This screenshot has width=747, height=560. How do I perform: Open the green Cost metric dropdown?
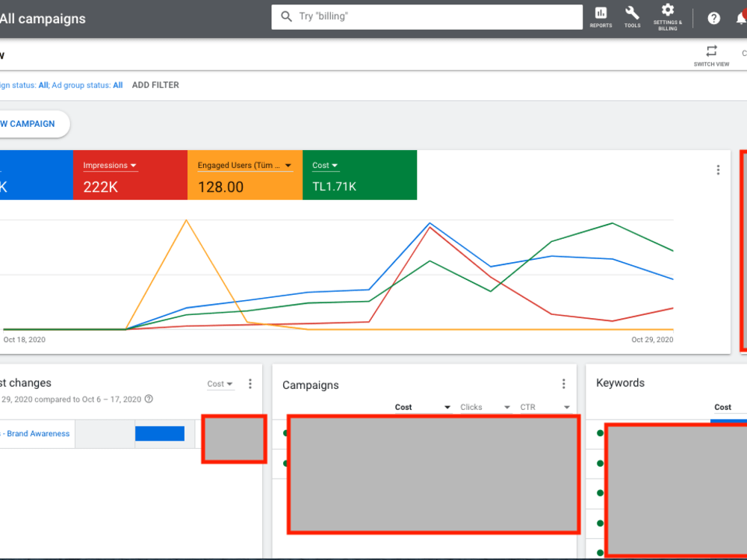click(x=326, y=166)
